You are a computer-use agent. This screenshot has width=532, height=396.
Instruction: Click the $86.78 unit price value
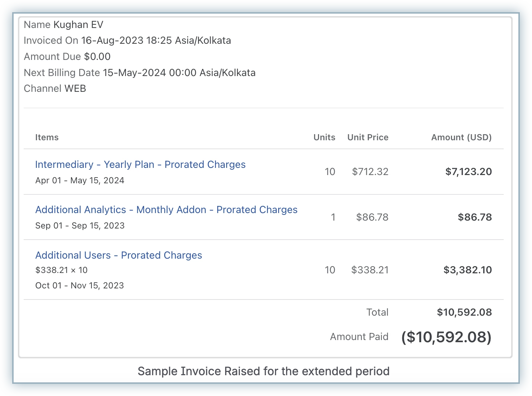(372, 217)
